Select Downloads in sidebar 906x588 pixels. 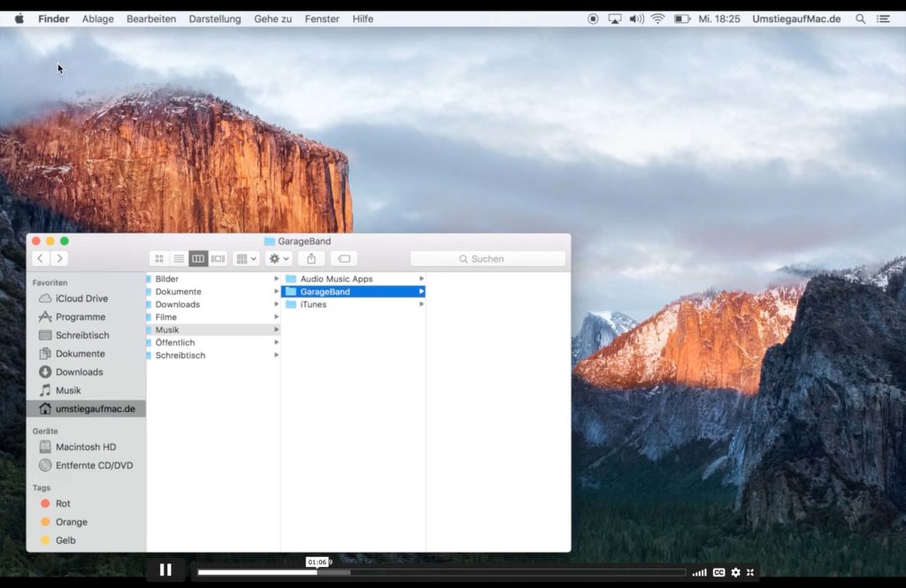[x=86, y=372]
